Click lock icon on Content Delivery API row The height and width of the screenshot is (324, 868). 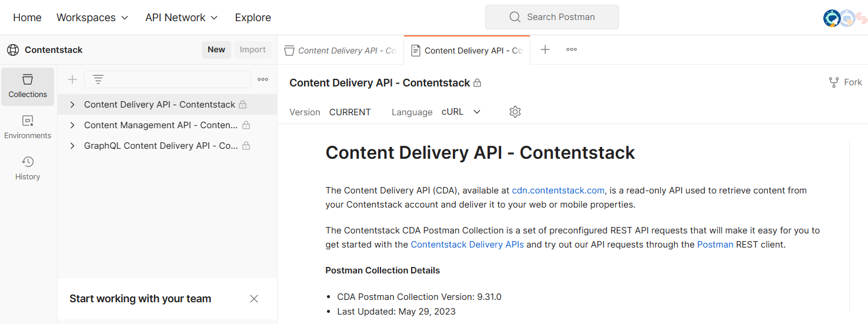click(x=242, y=105)
